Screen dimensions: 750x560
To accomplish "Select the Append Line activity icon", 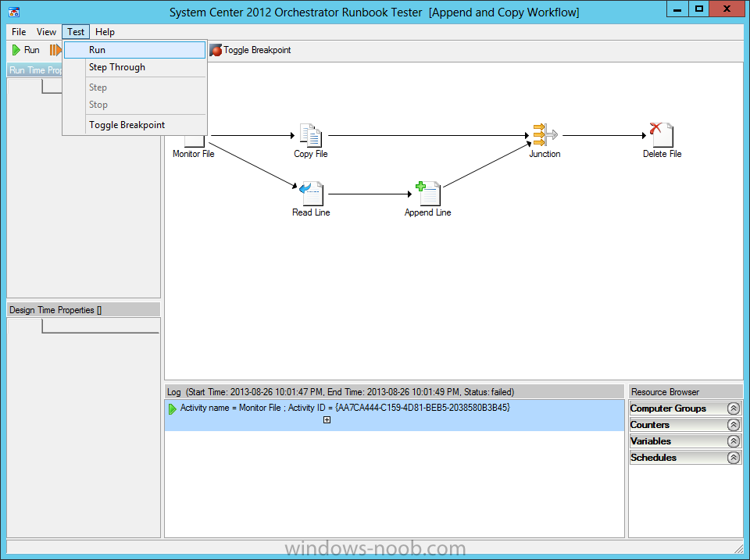I will (x=428, y=193).
